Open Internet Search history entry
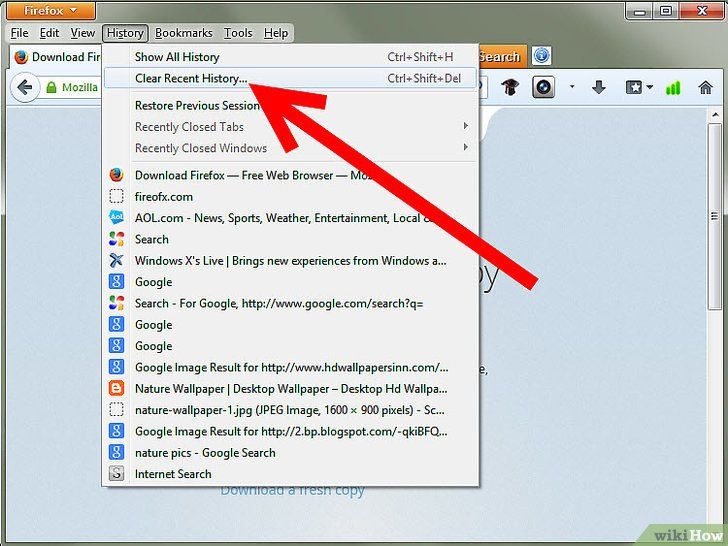This screenshot has width=728, height=546. pyautogui.click(x=290, y=474)
